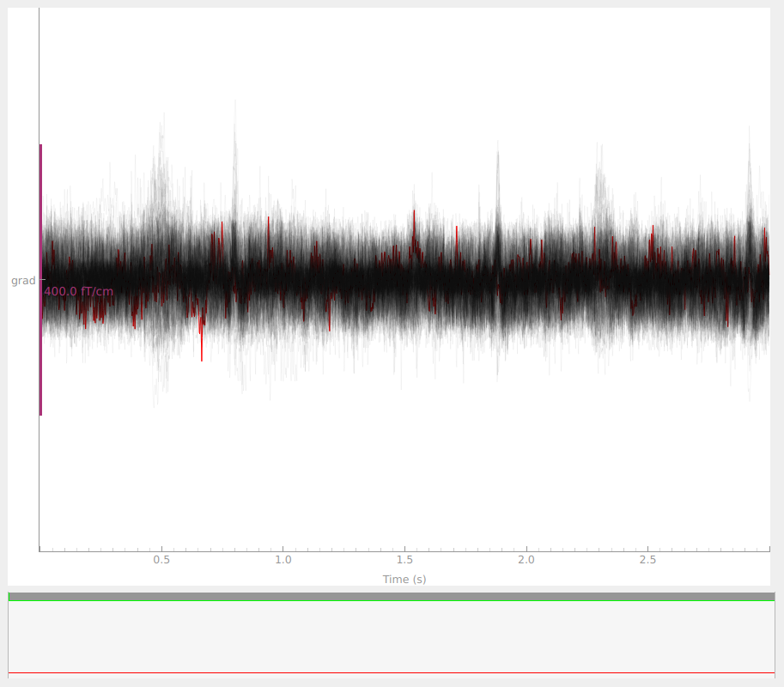Click the 0.5 time tick label

pos(161,560)
